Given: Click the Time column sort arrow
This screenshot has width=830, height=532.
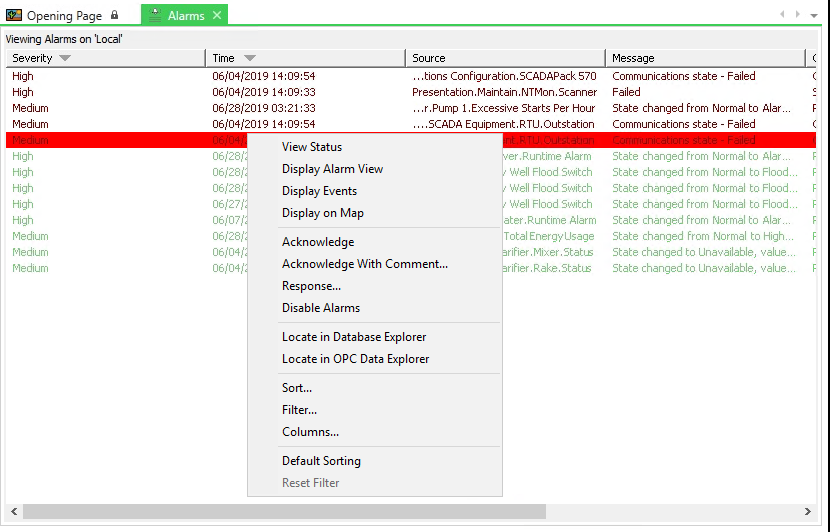Looking at the screenshot, I should point(249,58).
